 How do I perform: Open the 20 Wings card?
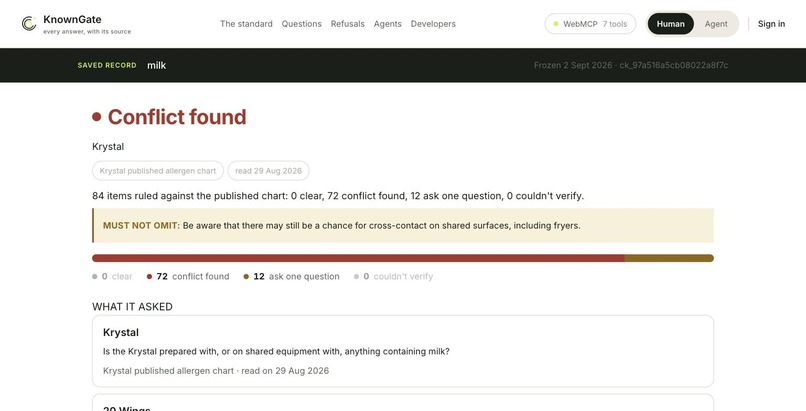pos(402,403)
